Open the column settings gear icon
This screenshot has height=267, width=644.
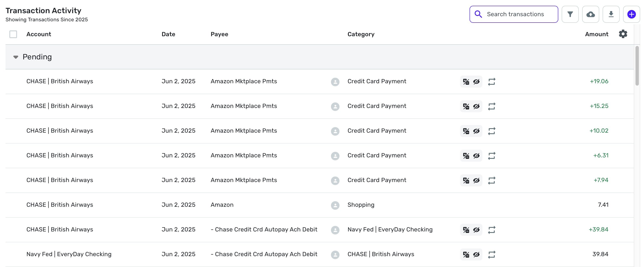click(623, 34)
